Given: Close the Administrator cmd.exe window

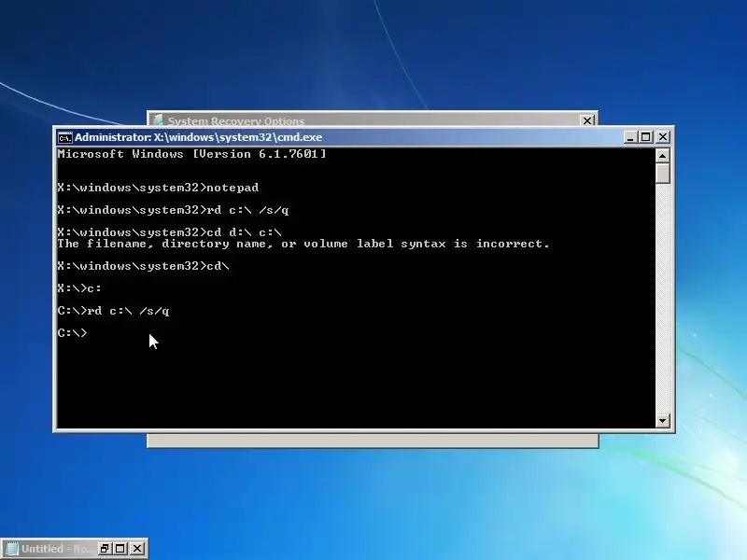Looking at the screenshot, I should 663,137.
